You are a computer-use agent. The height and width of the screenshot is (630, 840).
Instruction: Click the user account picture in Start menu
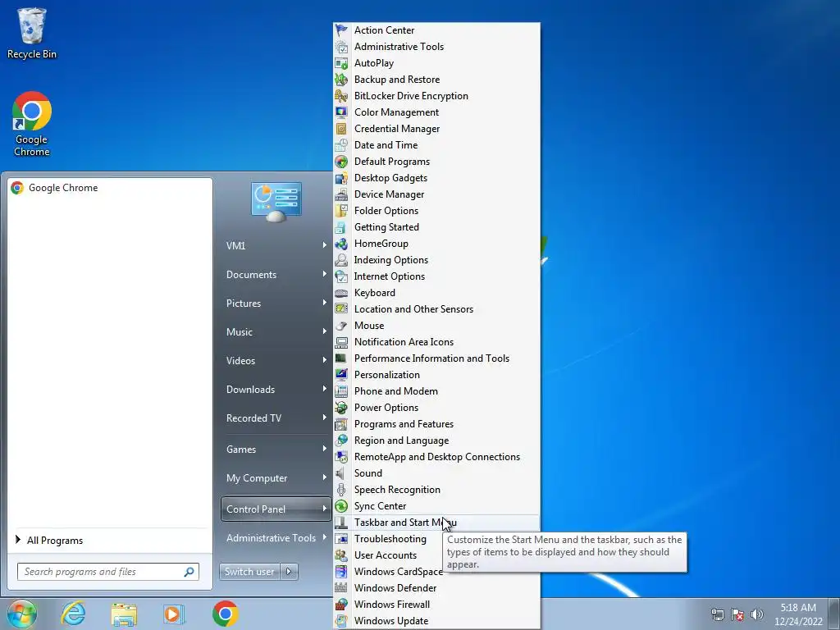276,201
